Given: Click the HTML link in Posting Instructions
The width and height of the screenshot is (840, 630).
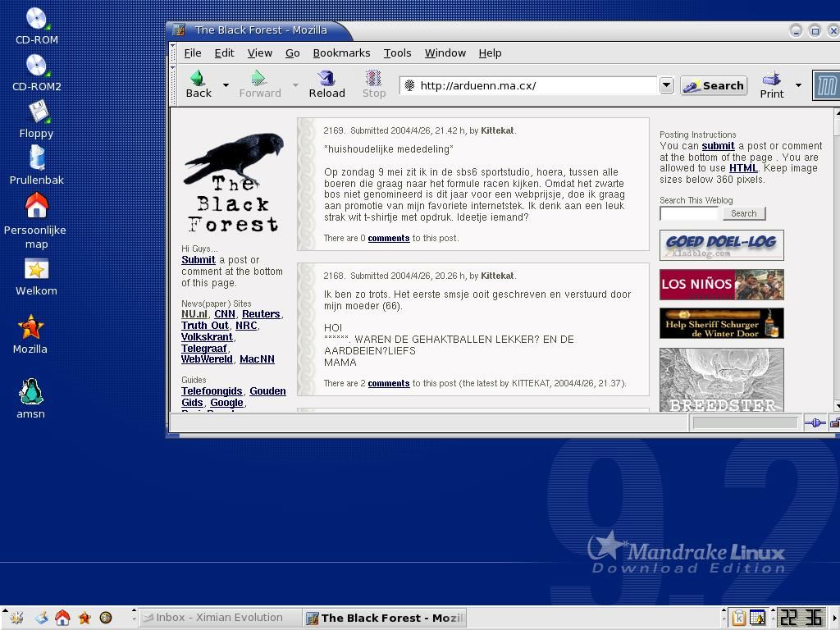Looking at the screenshot, I should pyautogui.click(x=743, y=167).
